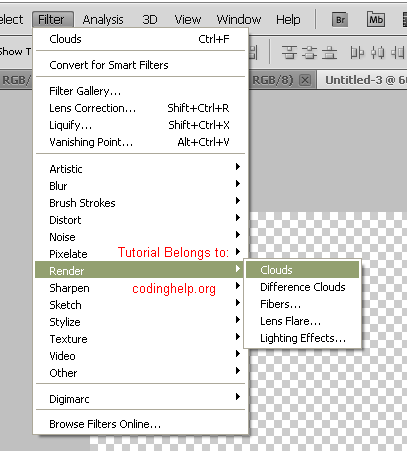Click align vertical centers icon
Viewport: 407px width, 451px height.
309,53
